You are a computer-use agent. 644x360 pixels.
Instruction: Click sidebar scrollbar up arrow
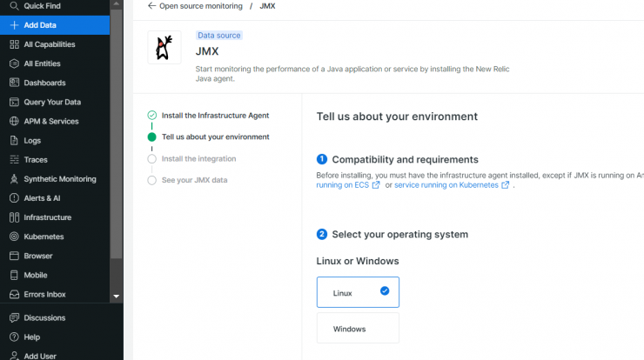tap(117, 4)
